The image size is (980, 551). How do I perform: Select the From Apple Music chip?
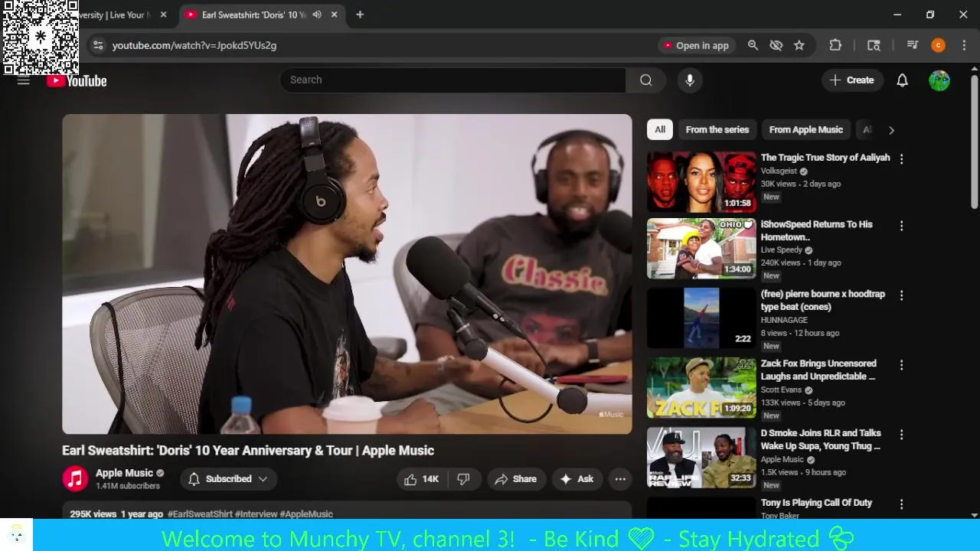(x=805, y=129)
